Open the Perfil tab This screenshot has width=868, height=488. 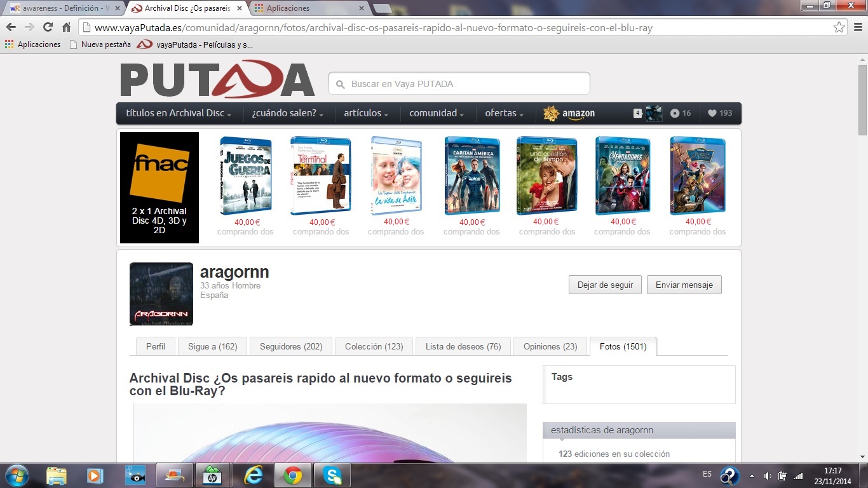[x=156, y=346]
